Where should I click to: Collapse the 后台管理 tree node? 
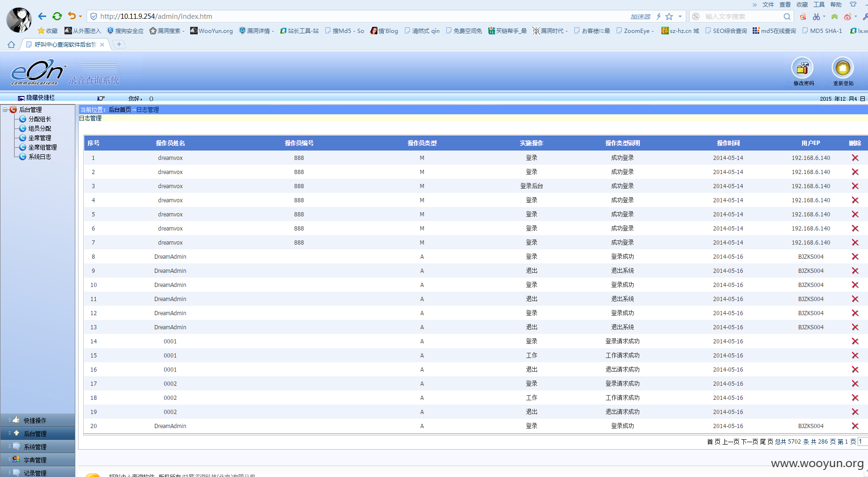pos(5,110)
